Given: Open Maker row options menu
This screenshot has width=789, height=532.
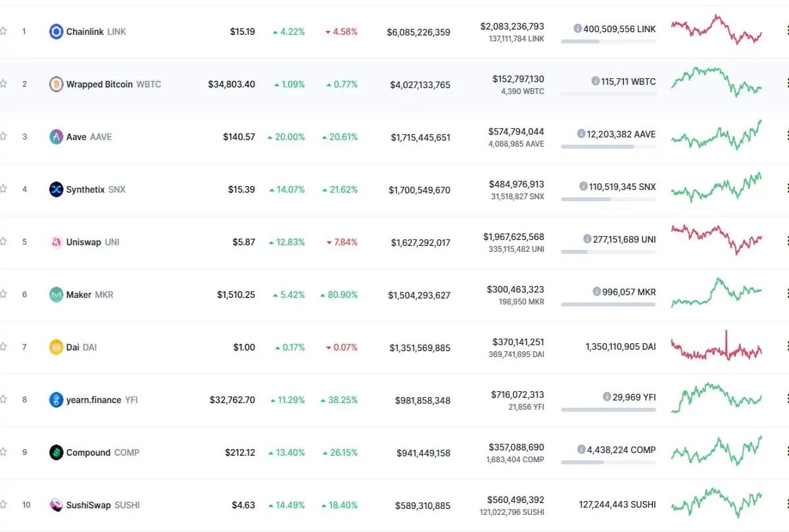Looking at the screenshot, I should (x=786, y=294).
